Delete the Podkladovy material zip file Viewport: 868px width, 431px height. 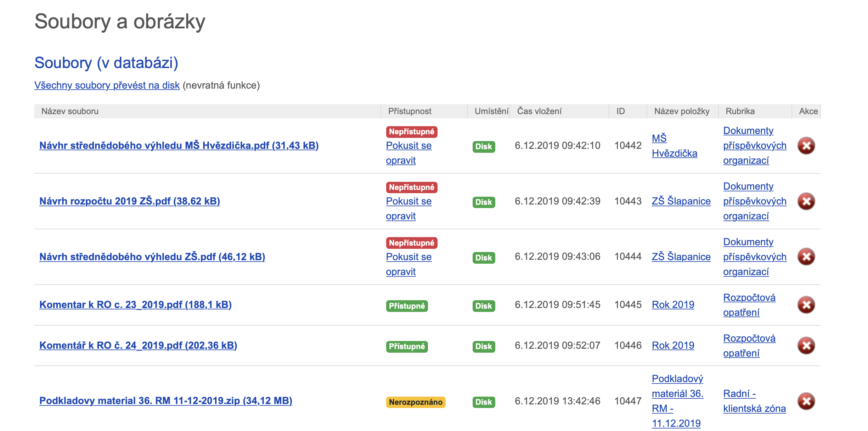(806, 401)
